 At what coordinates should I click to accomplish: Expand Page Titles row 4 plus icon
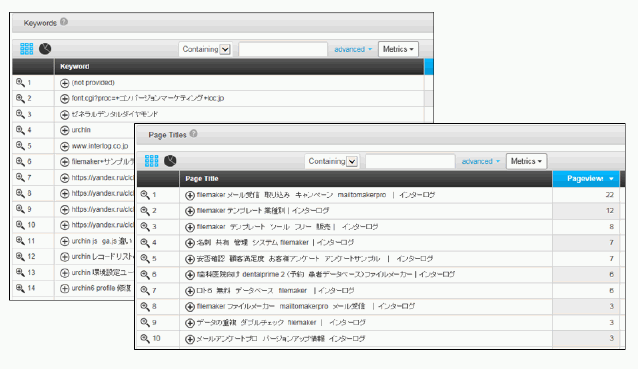(190, 243)
